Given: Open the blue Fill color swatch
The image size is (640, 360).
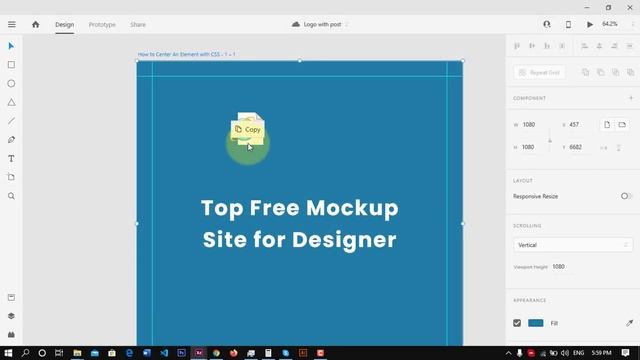Looking at the screenshot, I should [x=536, y=323].
